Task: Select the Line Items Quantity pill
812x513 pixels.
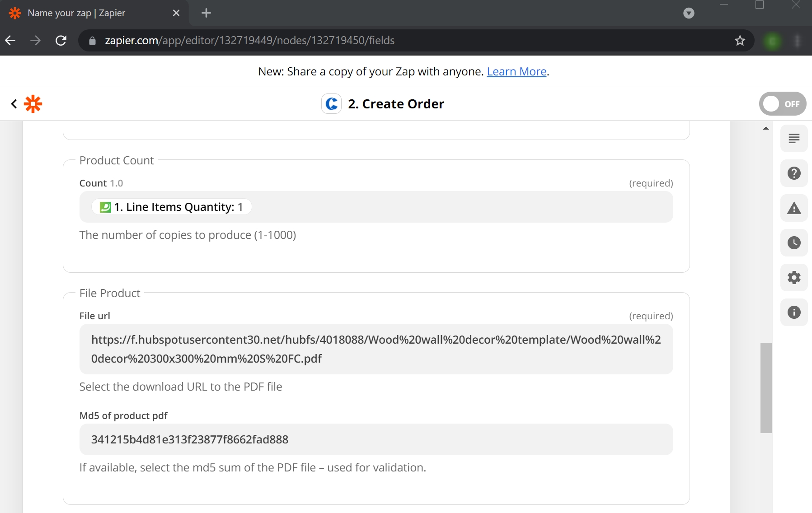Action: coord(172,207)
